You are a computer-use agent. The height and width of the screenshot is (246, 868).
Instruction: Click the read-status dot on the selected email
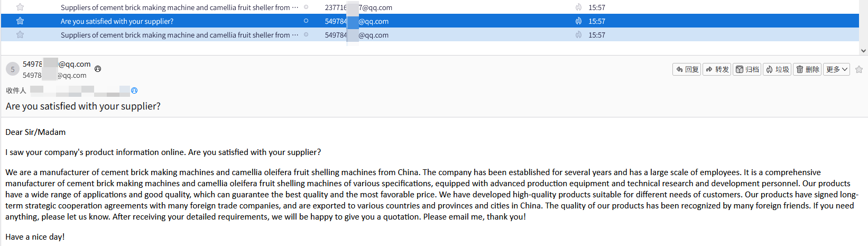306,21
